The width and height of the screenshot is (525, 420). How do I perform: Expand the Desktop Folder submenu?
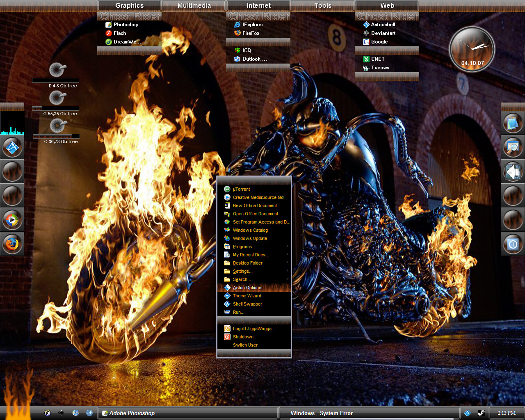[x=287, y=263]
